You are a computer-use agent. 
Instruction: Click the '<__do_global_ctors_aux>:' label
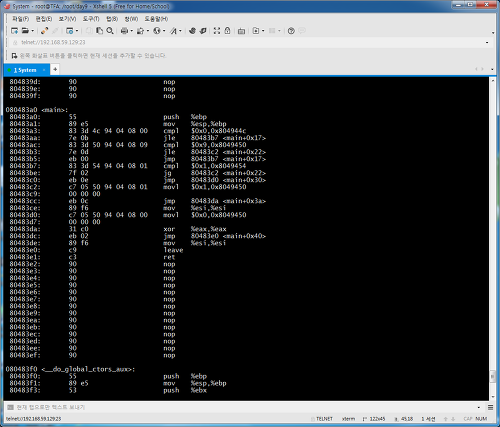88,369
